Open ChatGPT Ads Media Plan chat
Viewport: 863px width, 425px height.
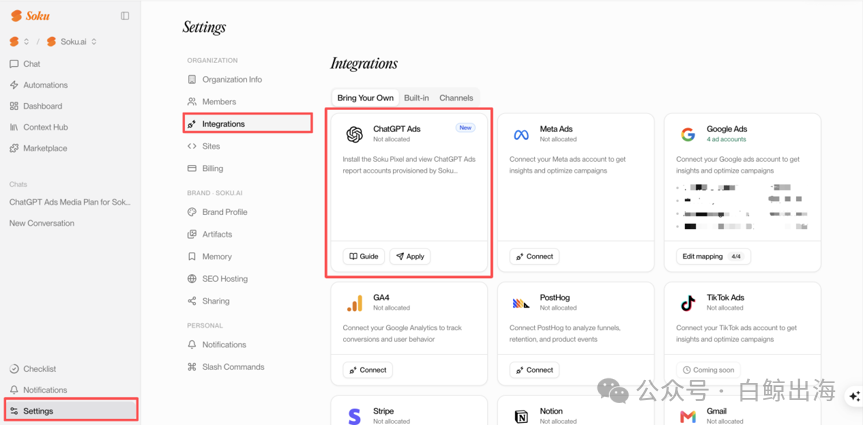click(x=70, y=202)
